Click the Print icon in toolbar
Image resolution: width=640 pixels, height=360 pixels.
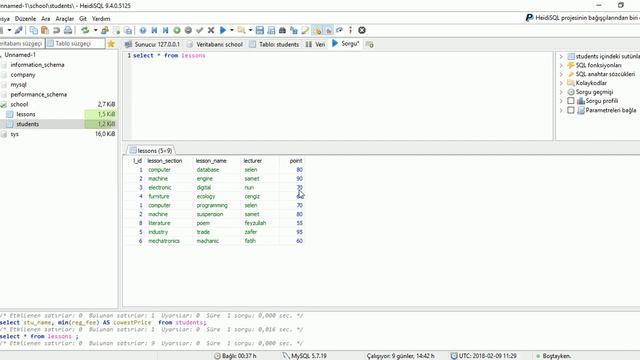point(68,30)
